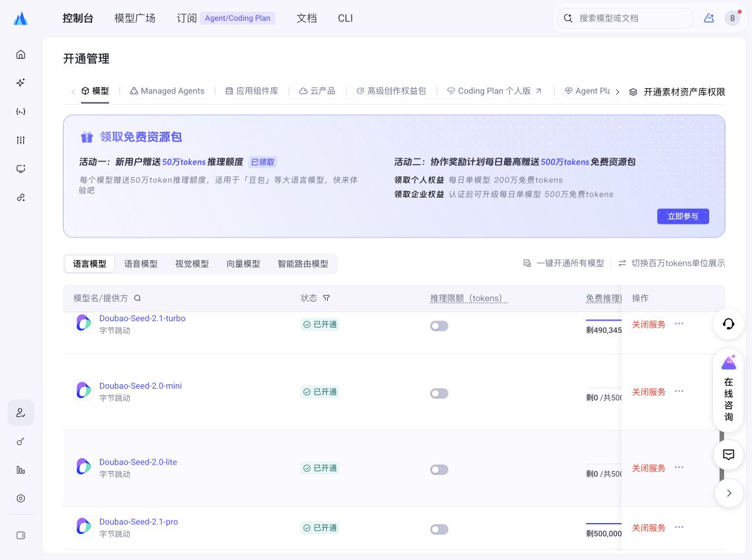Open the Doubao-Seed-2.1-pro model link
Viewport: 752px width, 560px height.
click(139, 522)
